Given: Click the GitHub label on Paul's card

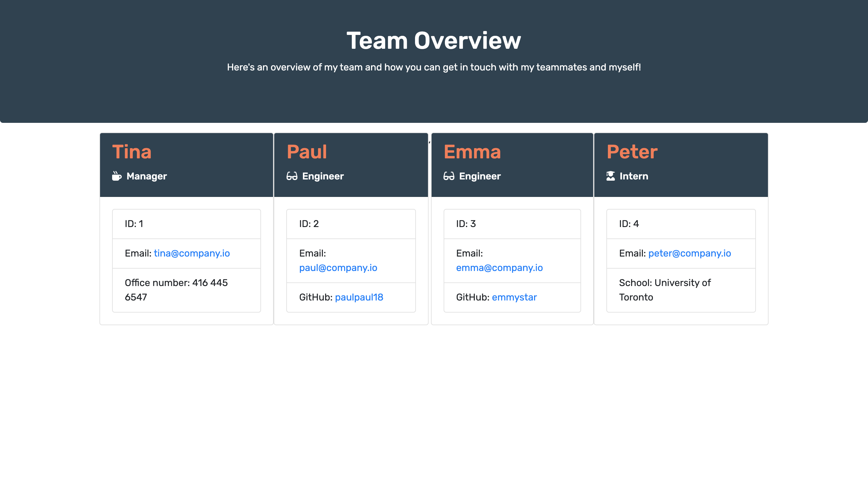Looking at the screenshot, I should (x=316, y=297).
